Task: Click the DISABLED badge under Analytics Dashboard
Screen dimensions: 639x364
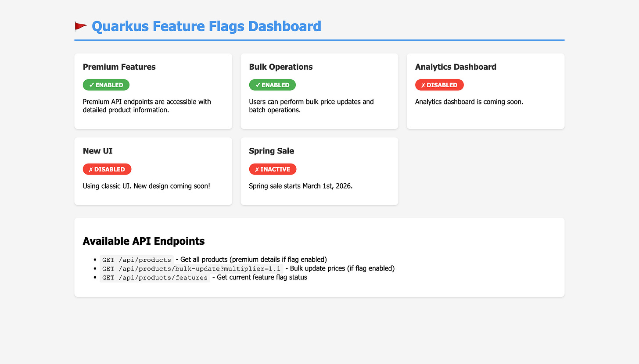Action: click(x=439, y=85)
